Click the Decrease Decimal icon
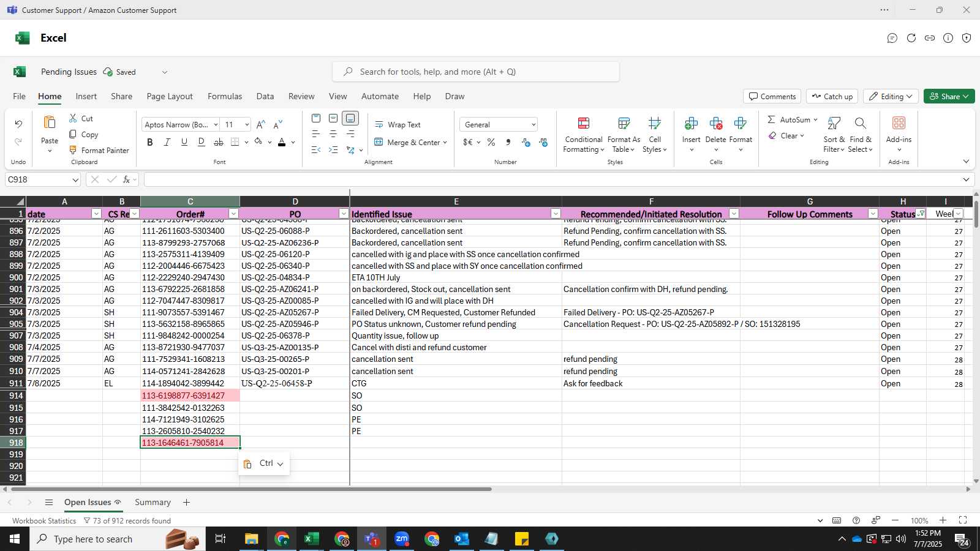The width and height of the screenshot is (980, 551). 543,142
